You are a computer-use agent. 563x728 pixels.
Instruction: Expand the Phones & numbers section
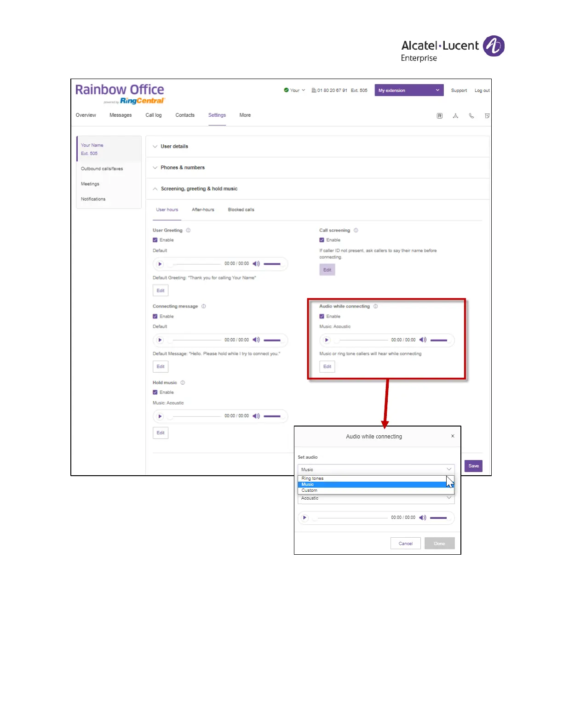[317, 167]
